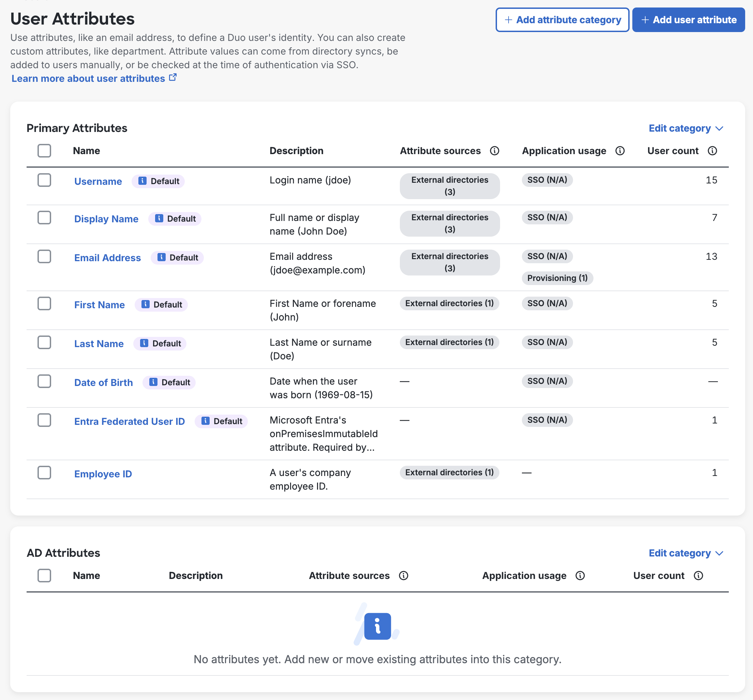Expand Edit category for AD Attributes

(x=686, y=553)
